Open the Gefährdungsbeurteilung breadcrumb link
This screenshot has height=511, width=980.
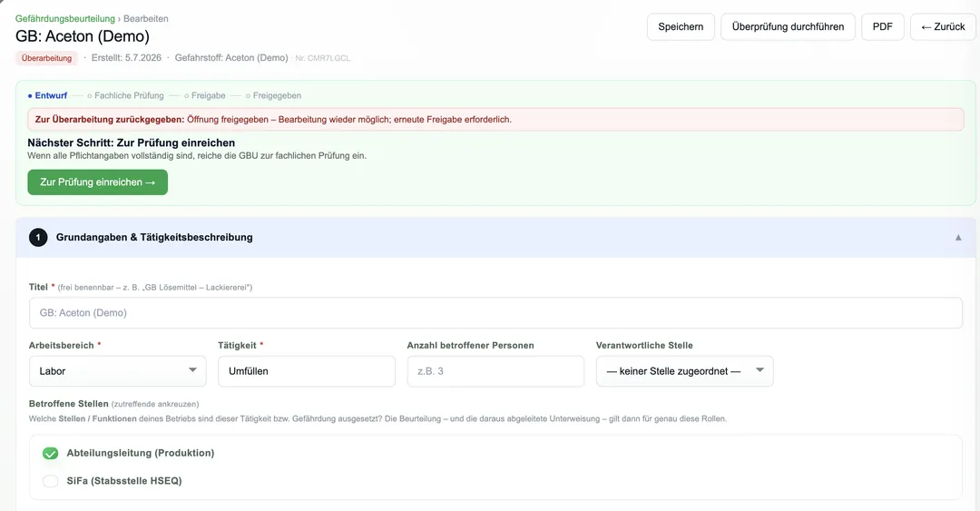tap(65, 19)
